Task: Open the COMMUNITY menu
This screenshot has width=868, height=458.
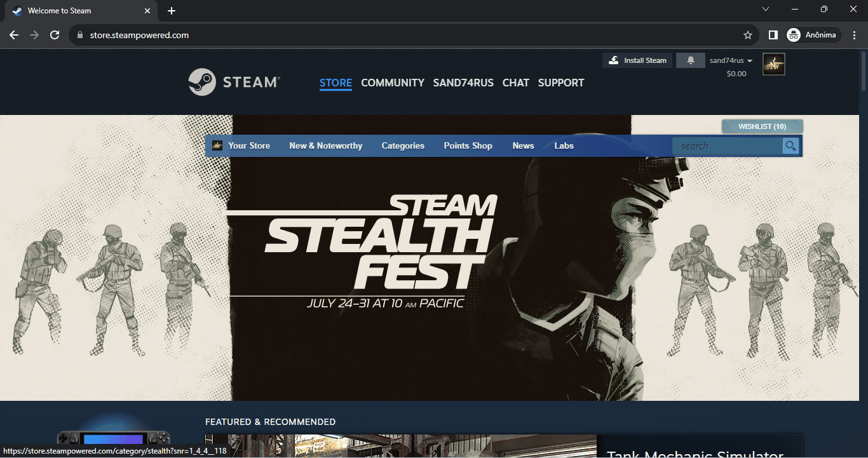Action: [393, 83]
